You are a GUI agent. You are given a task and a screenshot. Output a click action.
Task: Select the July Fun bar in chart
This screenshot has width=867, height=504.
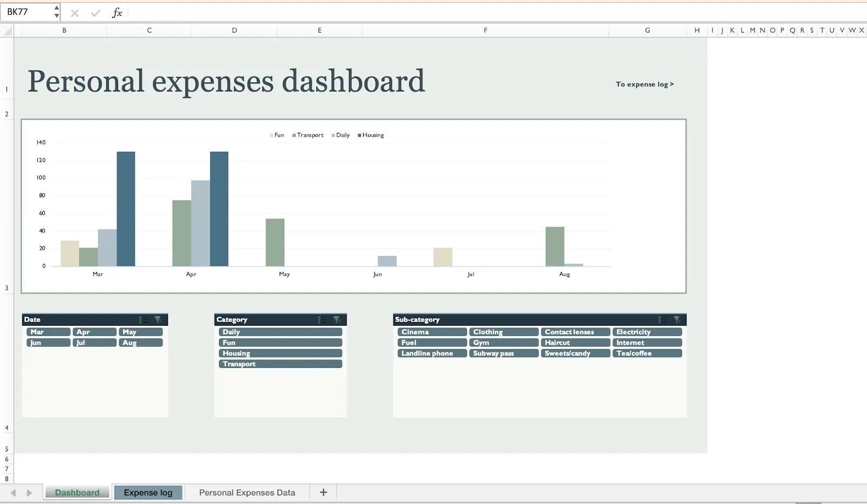[443, 257]
